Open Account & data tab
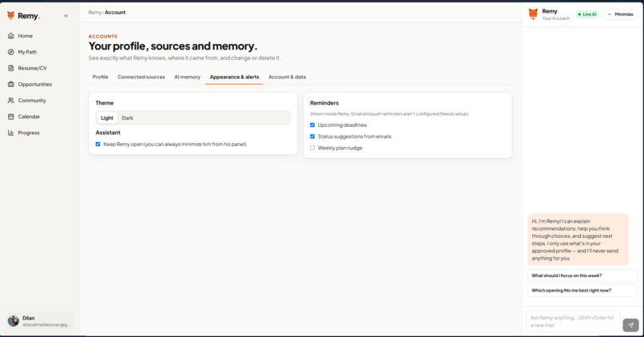The image size is (644, 337). pyautogui.click(x=287, y=77)
